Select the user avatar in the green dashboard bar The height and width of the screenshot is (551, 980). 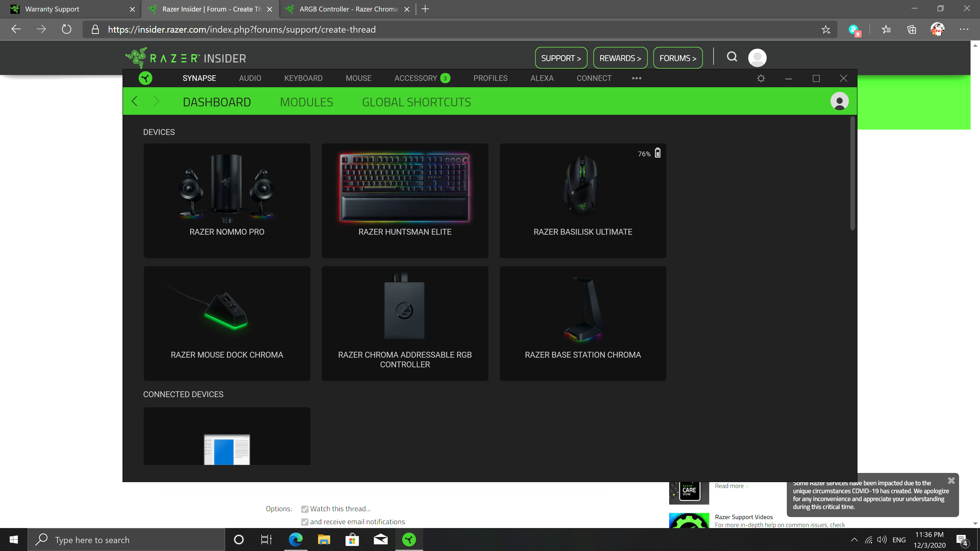pyautogui.click(x=839, y=101)
